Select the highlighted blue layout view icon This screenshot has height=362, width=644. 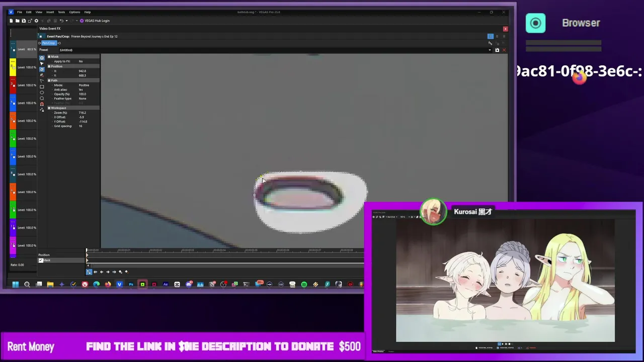491,36
